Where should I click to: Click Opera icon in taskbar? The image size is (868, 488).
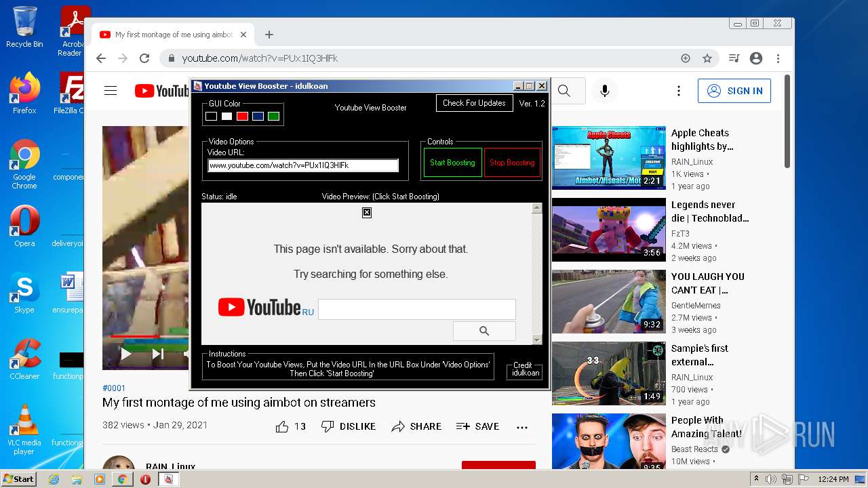145,479
